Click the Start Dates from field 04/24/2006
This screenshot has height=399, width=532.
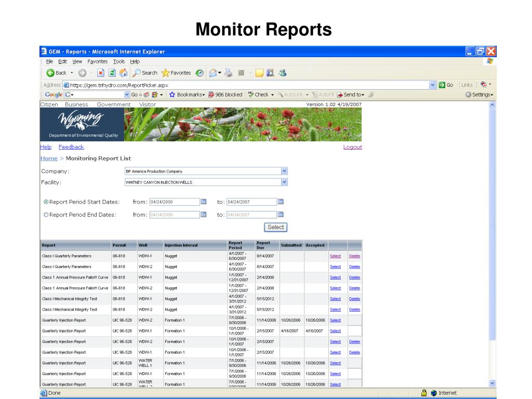coord(175,202)
